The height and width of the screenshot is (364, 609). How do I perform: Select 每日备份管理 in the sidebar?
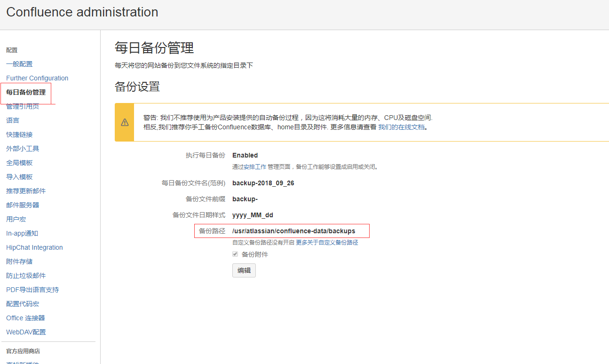(26, 92)
